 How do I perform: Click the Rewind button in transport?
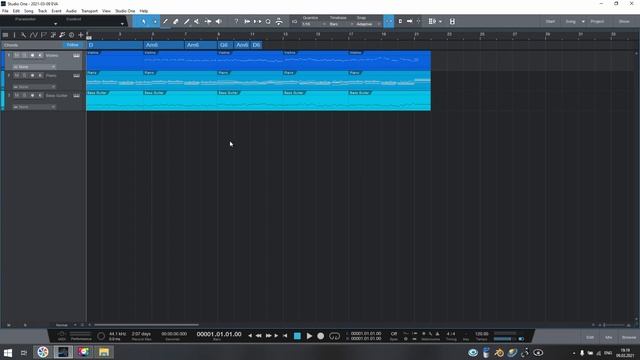point(259,336)
